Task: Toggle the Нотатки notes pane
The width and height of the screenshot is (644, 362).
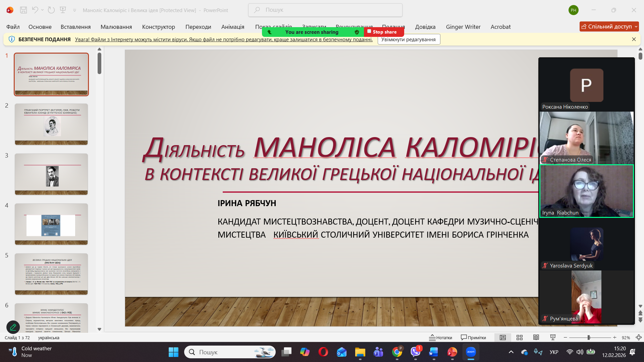Action: 440,338
